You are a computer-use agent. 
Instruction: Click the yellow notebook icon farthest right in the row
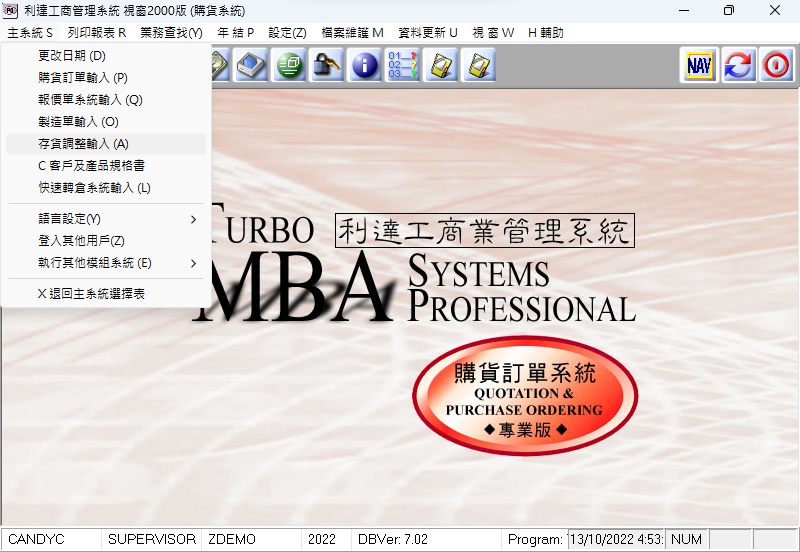coord(478,65)
